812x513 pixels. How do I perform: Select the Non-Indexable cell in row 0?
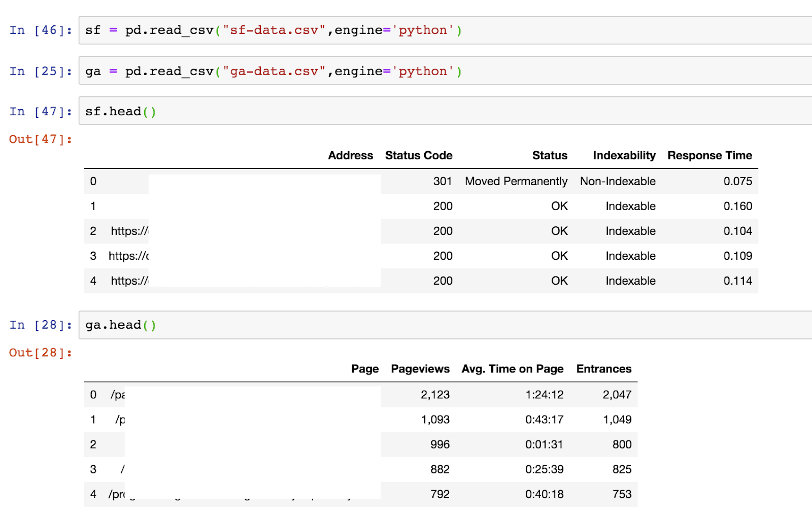(x=618, y=182)
